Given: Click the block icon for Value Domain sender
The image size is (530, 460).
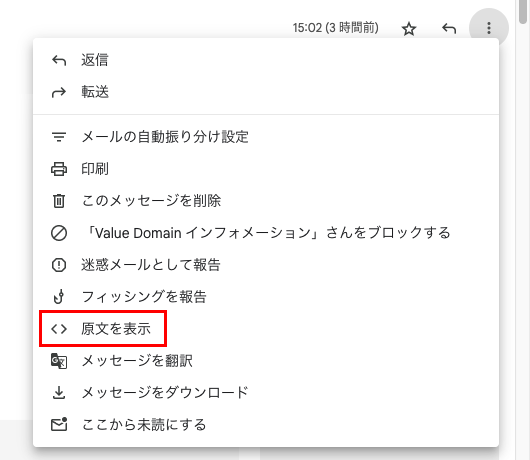Looking at the screenshot, I should click(x=59, y=233).
